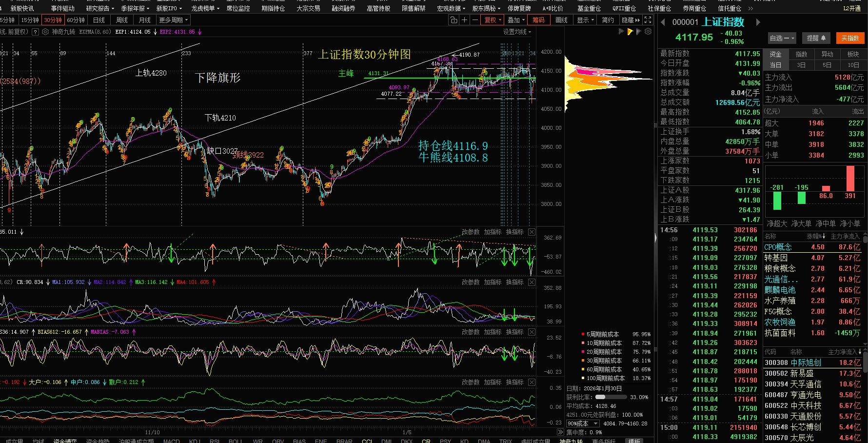The width and height of the screenshot is (868, 443).
Task: Go to next stock with right arrow
Action: 758,22
